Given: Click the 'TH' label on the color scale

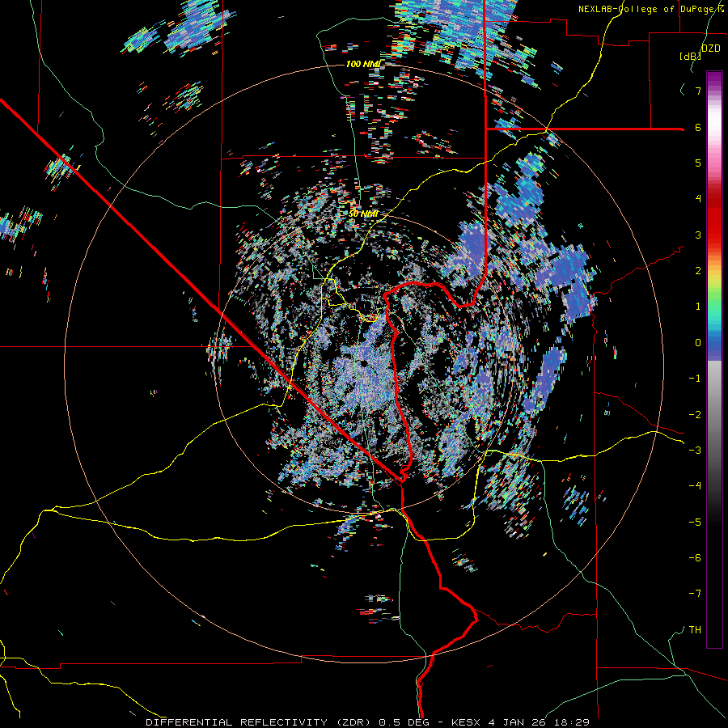Looking at the screenshot, I should tap(695, 629).
